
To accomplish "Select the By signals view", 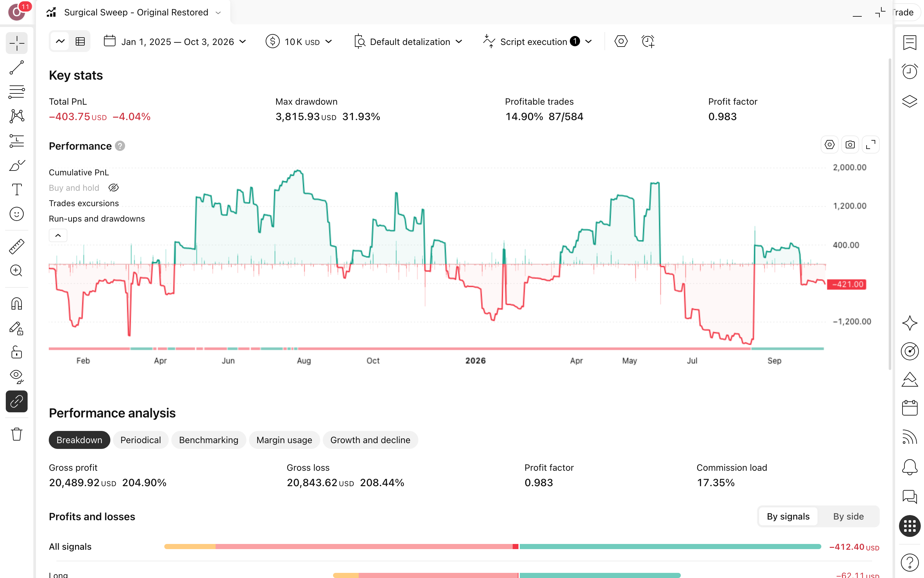I will [788, 516].
